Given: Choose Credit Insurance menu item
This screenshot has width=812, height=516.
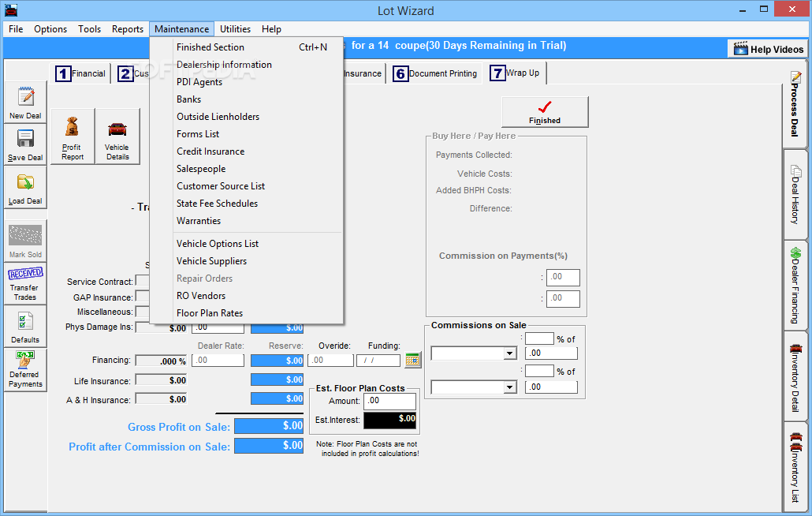Looking at the screenshot, I should tap(247, 151).
